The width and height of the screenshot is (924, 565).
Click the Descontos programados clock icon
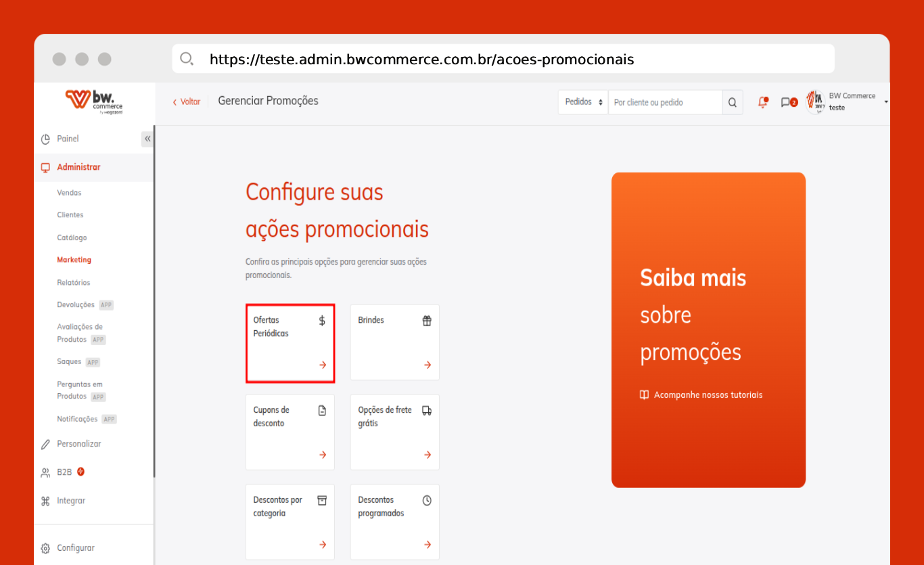point(427,501)
